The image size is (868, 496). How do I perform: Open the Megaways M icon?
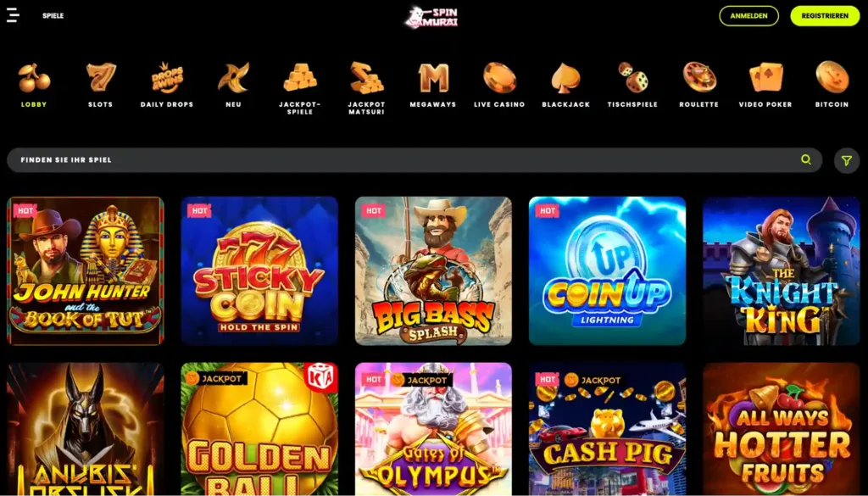(x=433, y=77)
